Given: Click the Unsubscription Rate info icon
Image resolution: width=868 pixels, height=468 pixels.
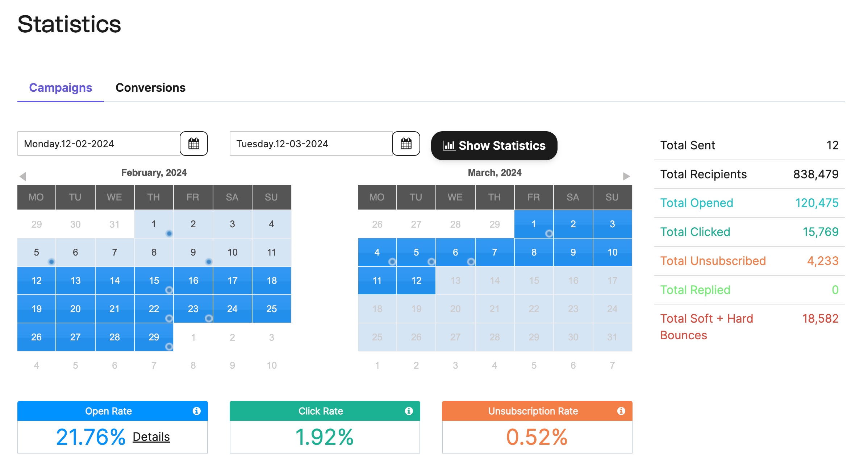Looking at the screenshot, I should pyautogui.click(x=621, y=411).
